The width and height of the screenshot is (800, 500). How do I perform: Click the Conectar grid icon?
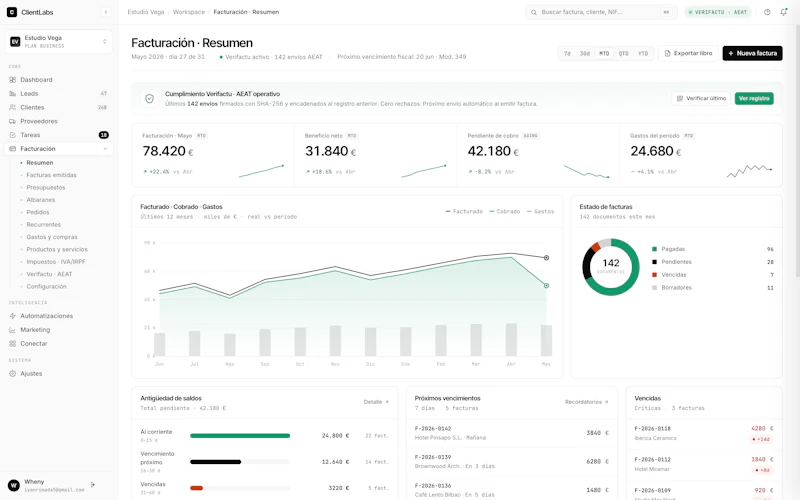click(12, 343)
